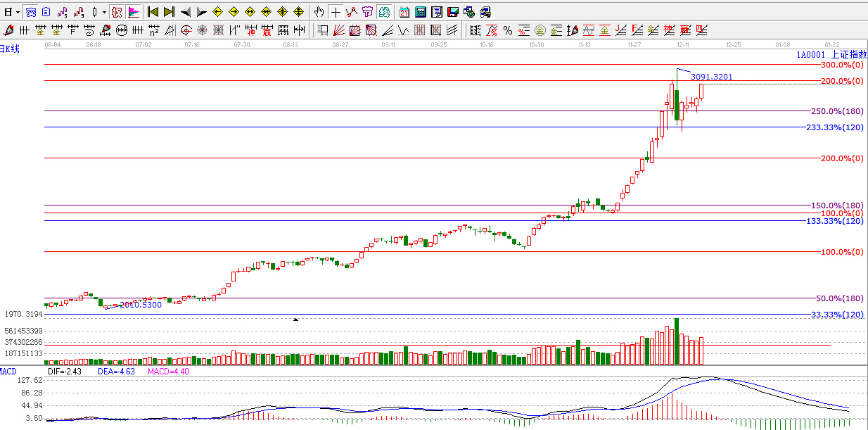Jump to first bar with skip-back icon
Viewport: 868px width, 430px height.
click(x=153, y=12)
